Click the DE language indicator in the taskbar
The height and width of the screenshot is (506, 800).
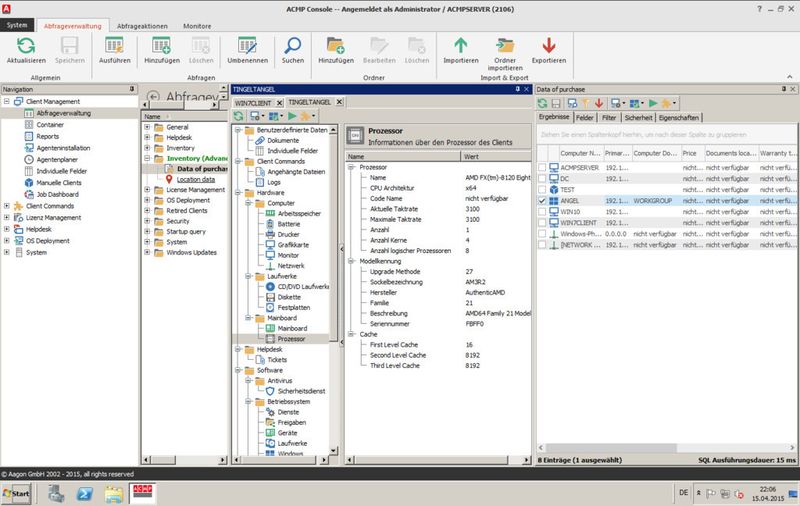[x=684, y=493]
